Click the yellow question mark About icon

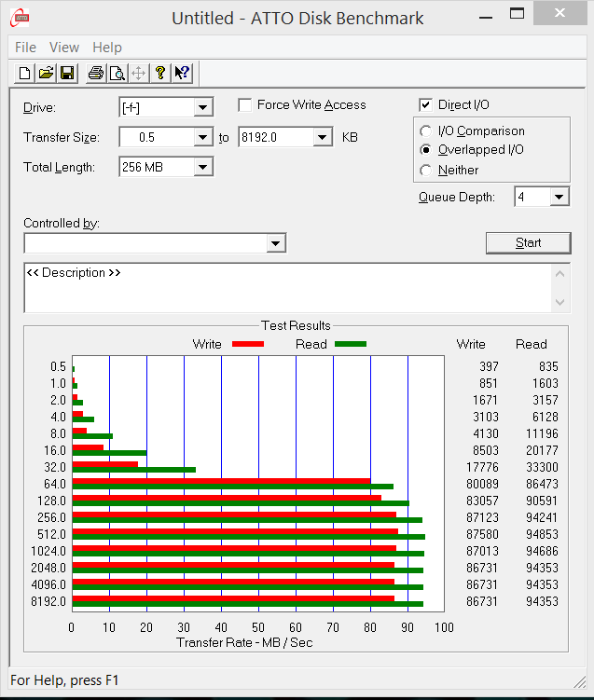click(x=160, y=73)
